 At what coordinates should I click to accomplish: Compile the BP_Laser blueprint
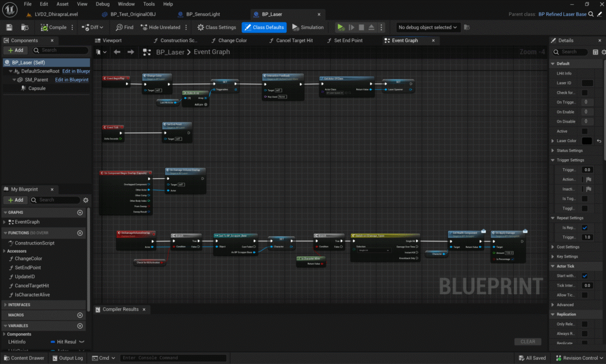tap(54, 27)
